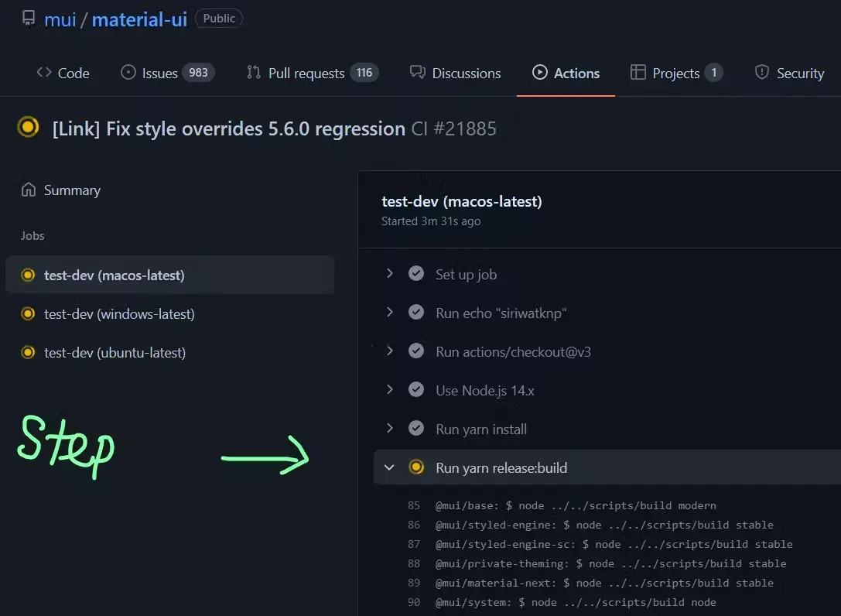Image resolution: width=841 pixels, height=616 pixels.
Task: Select the Discussions speech bubble icon
Action: click(418, 73)
